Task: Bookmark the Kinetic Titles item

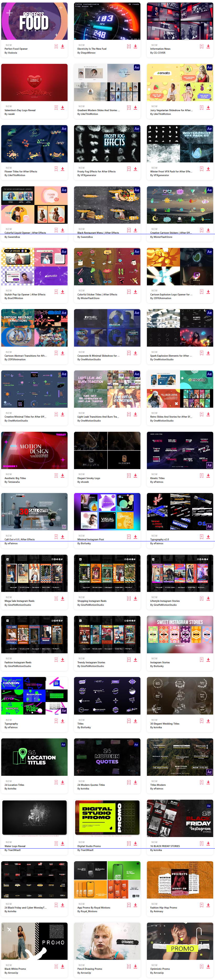Action: pos(202,475)
